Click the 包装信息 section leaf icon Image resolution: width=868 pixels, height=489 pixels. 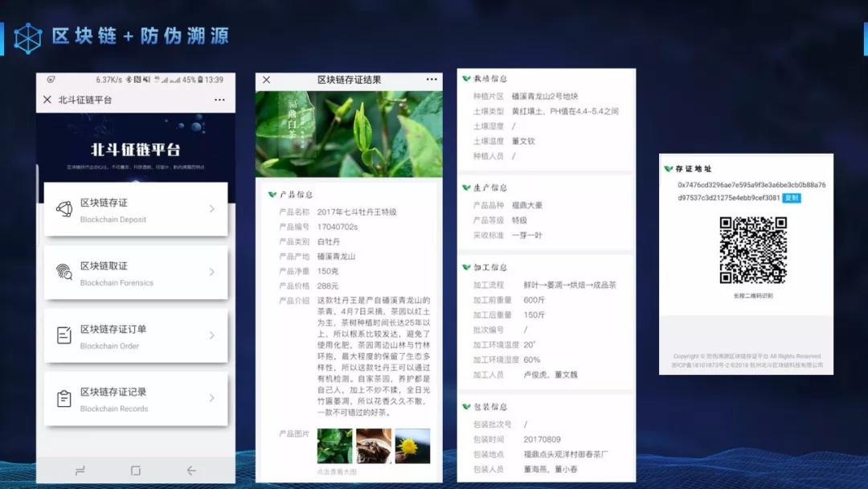(467, 407)
